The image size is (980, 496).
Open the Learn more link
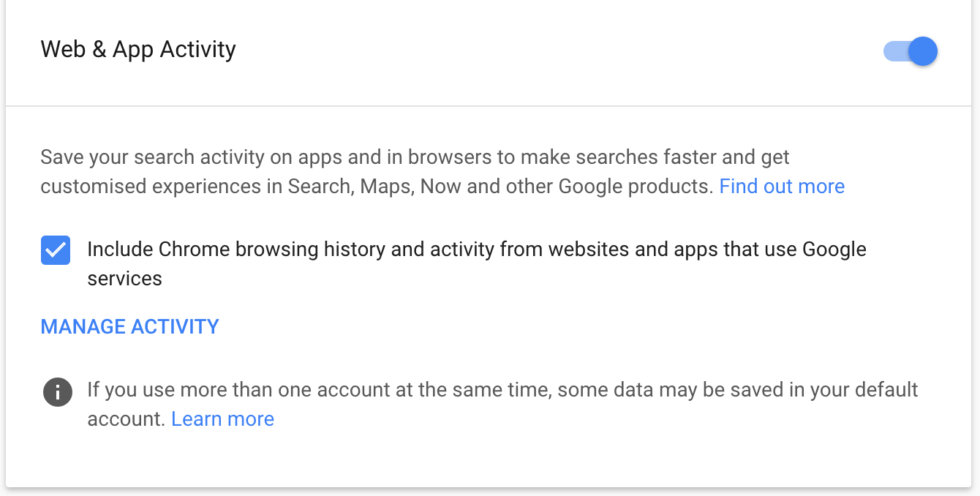[x=222, y=419]
